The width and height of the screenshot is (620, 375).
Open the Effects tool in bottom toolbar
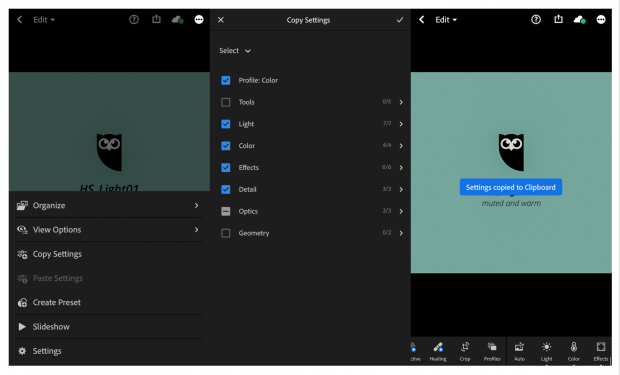[x=601, y=351]
